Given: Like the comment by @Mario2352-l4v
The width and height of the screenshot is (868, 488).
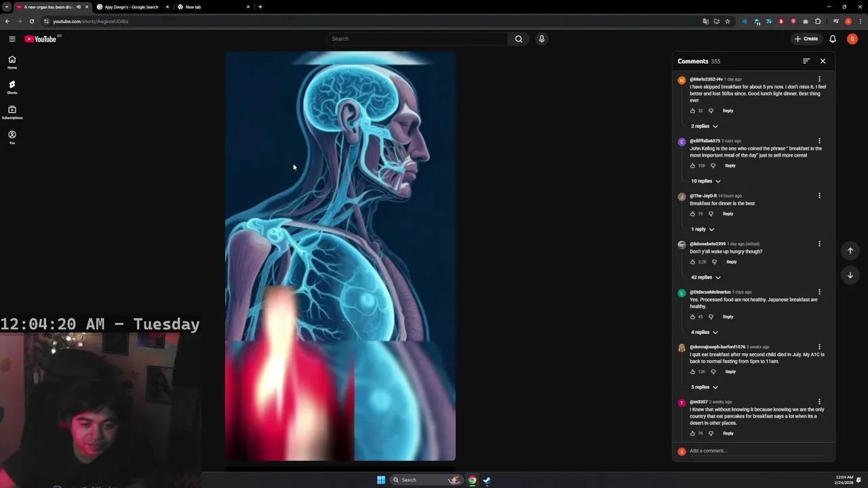Looking at the screenshot, I should (692, 110).
